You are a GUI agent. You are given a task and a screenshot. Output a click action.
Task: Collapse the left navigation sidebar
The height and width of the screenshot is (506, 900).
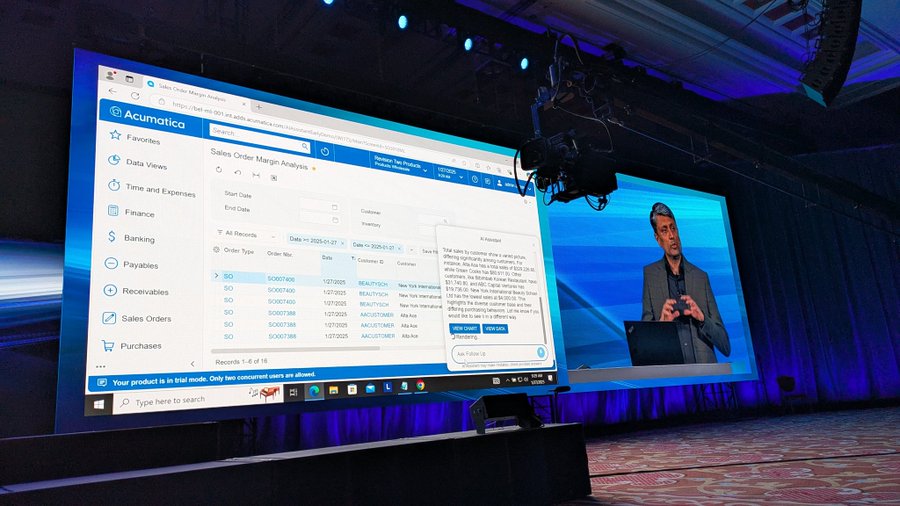coord(193,363)
